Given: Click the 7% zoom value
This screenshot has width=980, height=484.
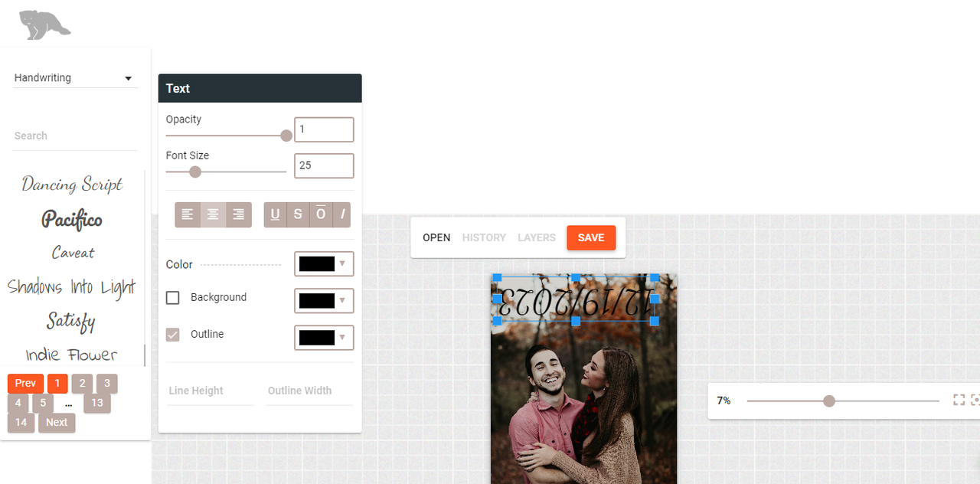Looking at the screenshot, I should [724, 401].
